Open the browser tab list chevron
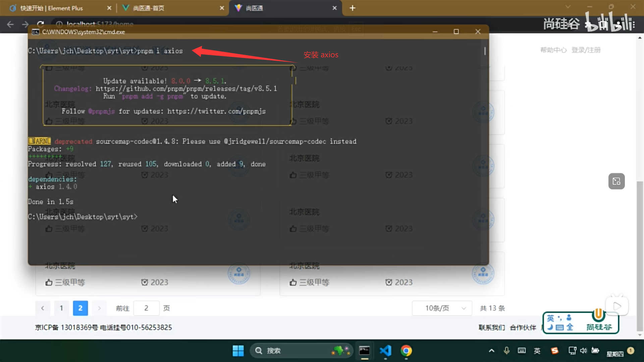Viewport: 644px width, 362px height. tap(568, 7)
